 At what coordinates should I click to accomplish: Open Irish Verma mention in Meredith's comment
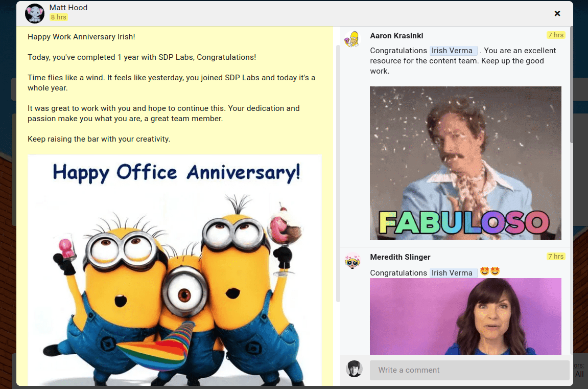[x=453, y=273]
